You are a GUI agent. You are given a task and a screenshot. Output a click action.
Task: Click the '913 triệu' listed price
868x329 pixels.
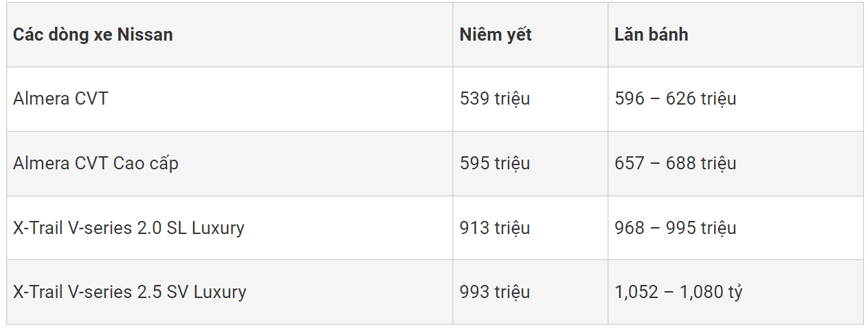495,228
